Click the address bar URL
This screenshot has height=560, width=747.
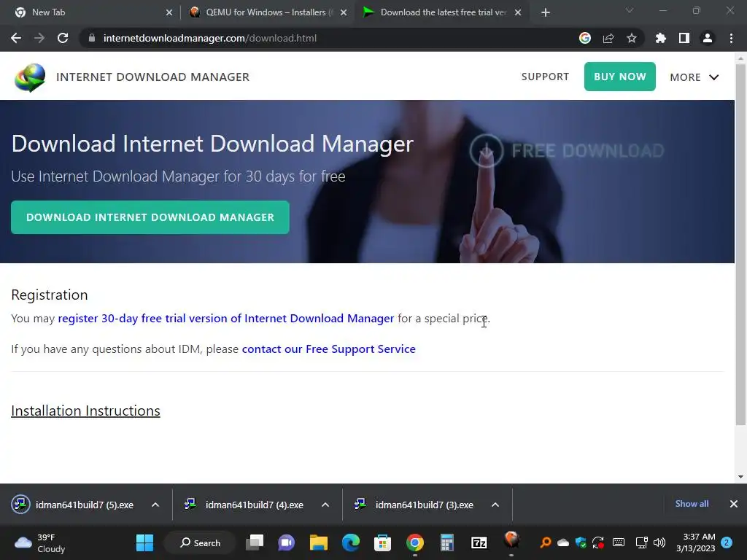click(x=209, y=38)
